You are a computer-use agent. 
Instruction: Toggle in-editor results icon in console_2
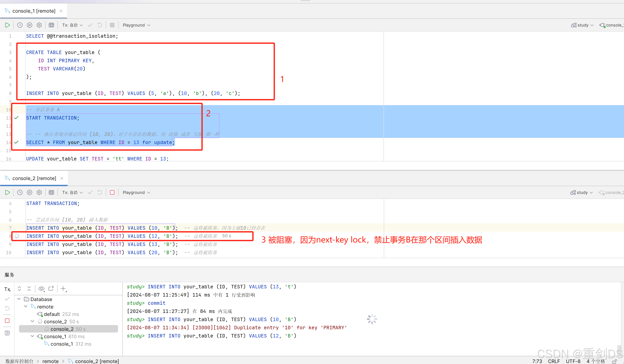(51, 192)
